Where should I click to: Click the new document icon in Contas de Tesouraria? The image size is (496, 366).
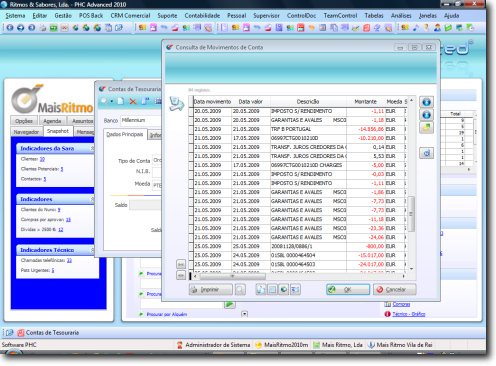[121, 101]
